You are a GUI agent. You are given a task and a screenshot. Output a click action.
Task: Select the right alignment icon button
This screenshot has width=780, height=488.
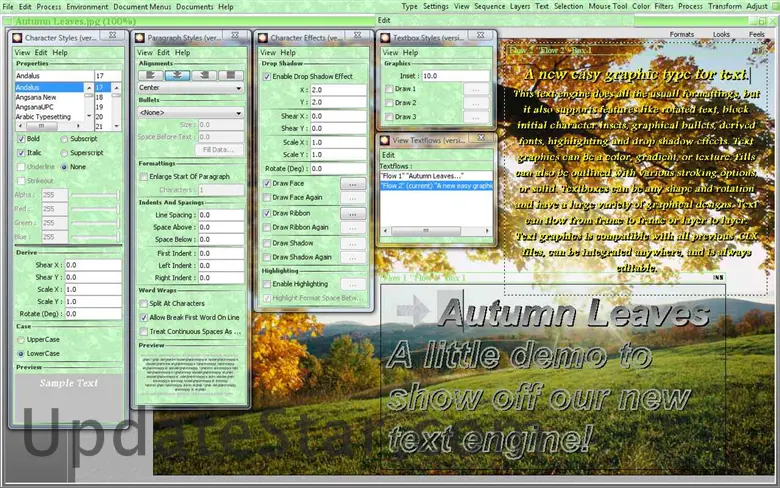[204, 74]
